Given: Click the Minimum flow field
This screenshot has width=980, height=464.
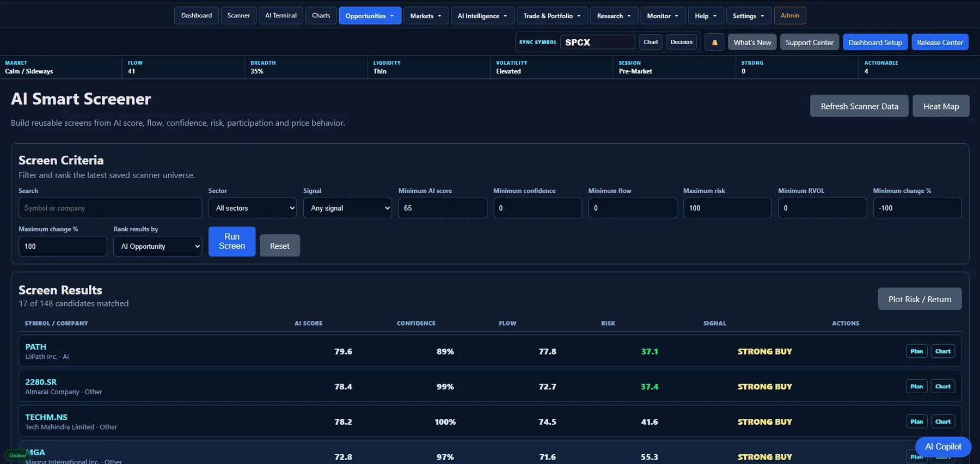Looking at the screenshot, I should pyautogui.click(x=633, y=208).
